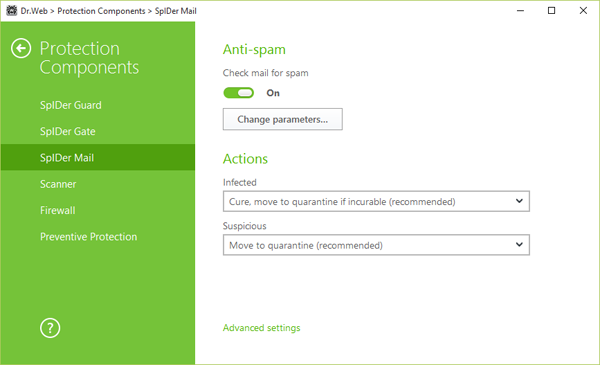Open Advanced settings link
Screen dimensions: 600x365
[261, 328]
